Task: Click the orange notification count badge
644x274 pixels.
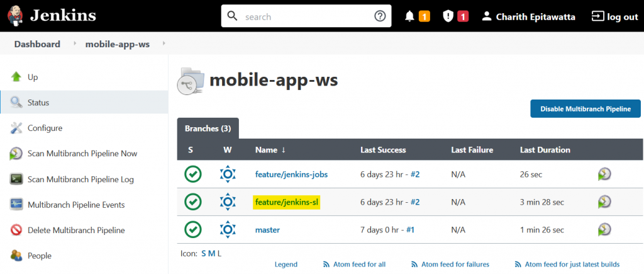Action: (425, 16)
